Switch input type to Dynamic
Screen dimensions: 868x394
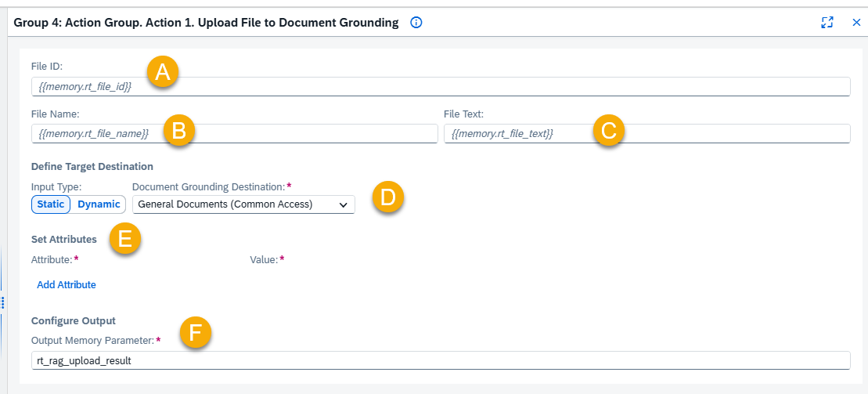click(99, 204)
